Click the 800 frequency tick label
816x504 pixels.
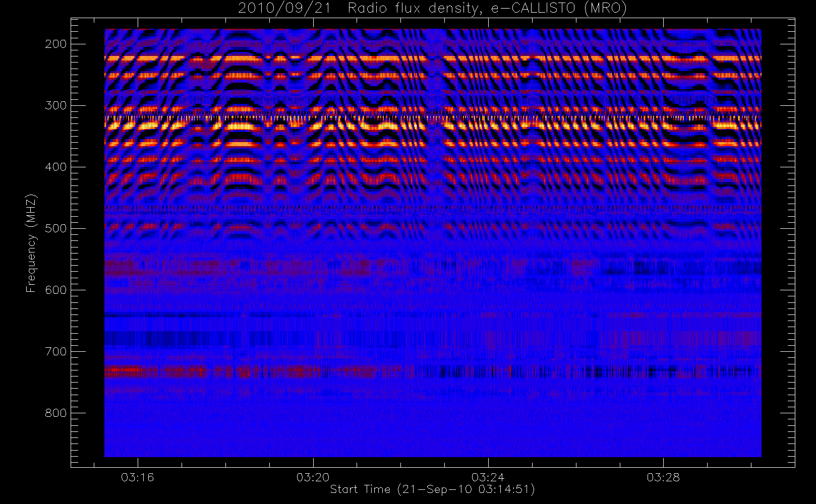[x=56, y=413]
